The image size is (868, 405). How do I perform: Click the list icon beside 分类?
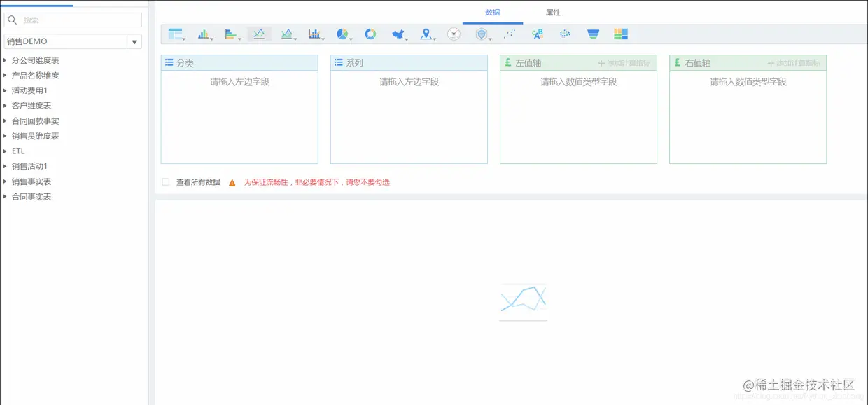click(169, 62)
